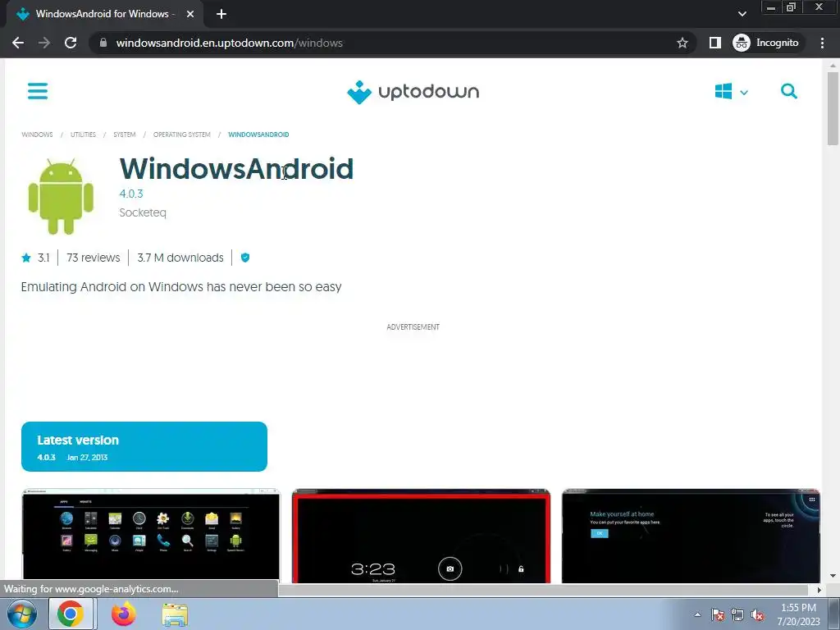This screenshot has height=630, width=840.
Task: Open the app drawer screenshot thumbnail
Action: coord(151,535)
